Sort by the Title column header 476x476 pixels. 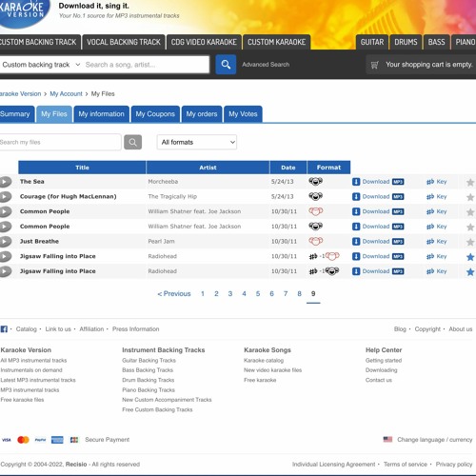click(x=82, y=168)
